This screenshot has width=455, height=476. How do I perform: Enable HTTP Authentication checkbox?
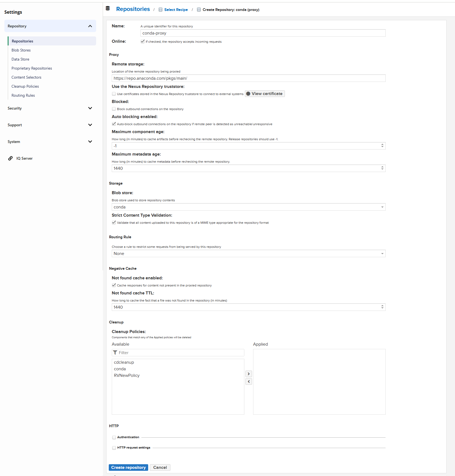tap(114, 437)
